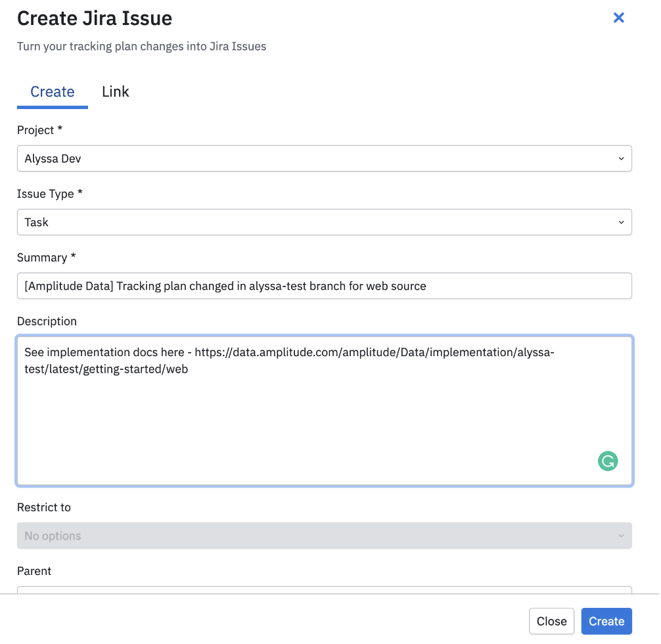Close the Create Jira Issue dialog with the X
The width and height of the screenshot is (661, 644).
[618, 18]
